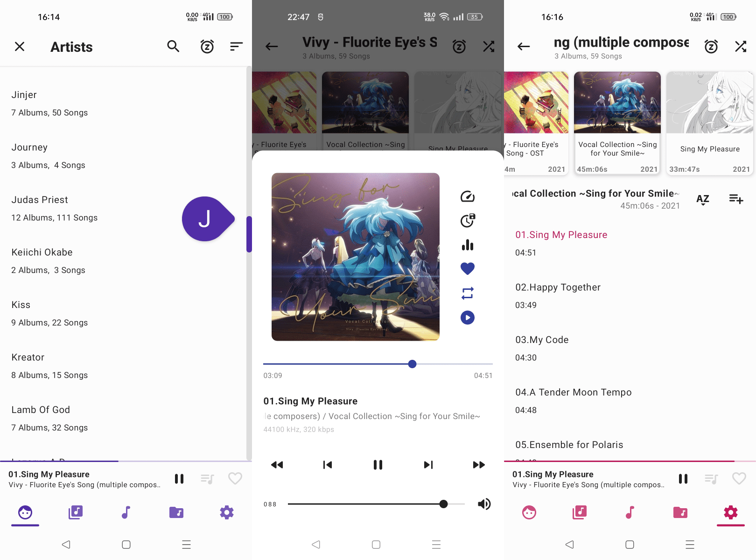The height and width of the screenshot is (560, 756).
Task: Open the AZ sort dropdown
Action: point(703,200)
